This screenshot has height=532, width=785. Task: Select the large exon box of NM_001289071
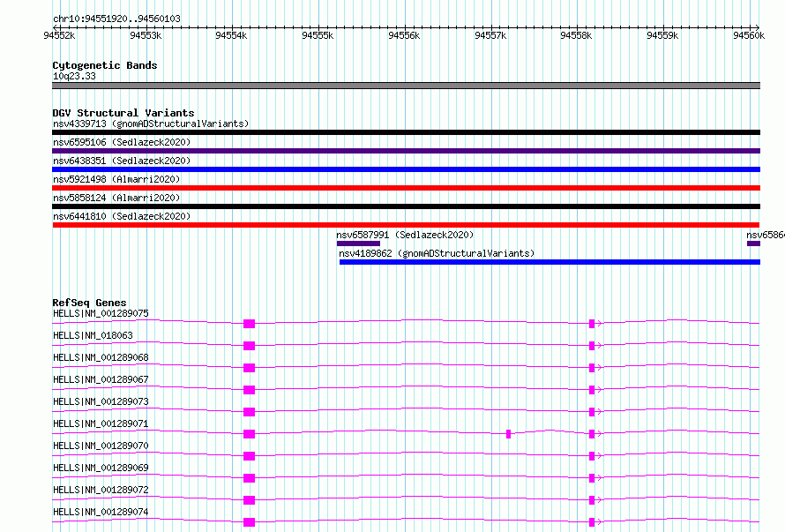pyautogui.click(x=250, y=434)
